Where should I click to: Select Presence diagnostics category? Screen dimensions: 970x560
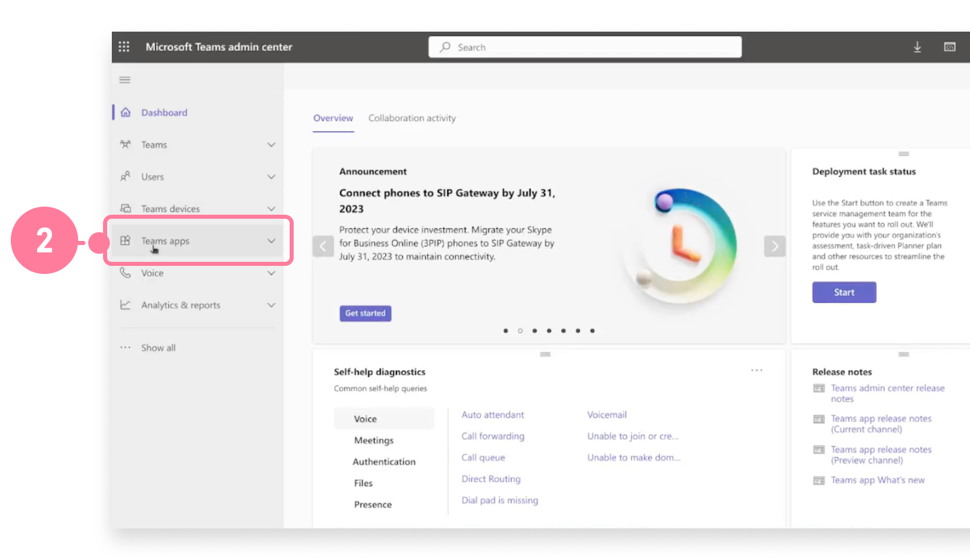tap(373, 505)
